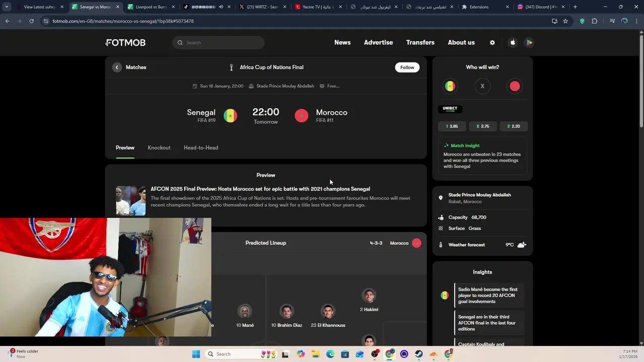Screen dimensions: 644x362
Task: Click the weather forecast cloud icon
Action: point(522,245)
